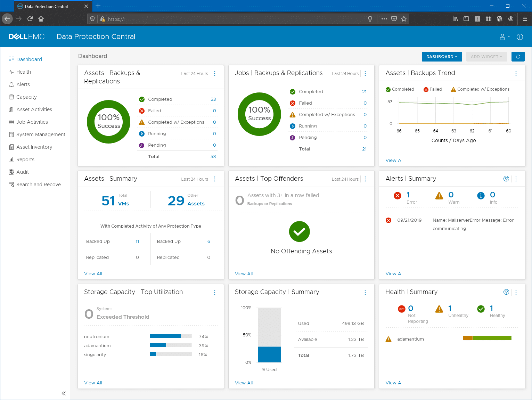Collapse the sidebar navigation panel
The height and width of the screenshot is (400, 532).
click(x=64, y=393)
